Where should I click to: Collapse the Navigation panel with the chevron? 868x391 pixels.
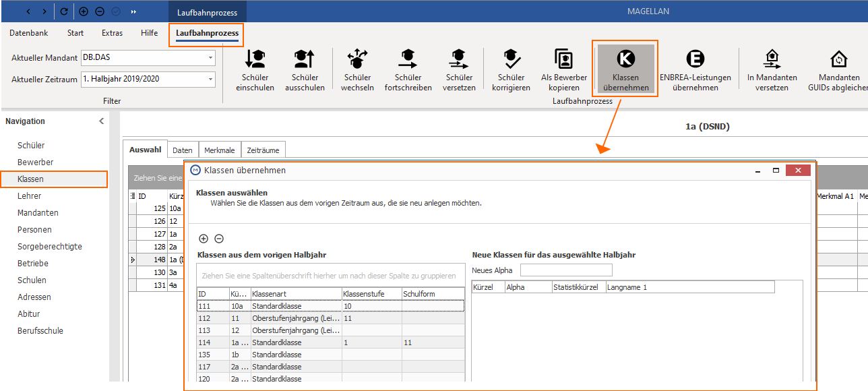coord(102,121)
